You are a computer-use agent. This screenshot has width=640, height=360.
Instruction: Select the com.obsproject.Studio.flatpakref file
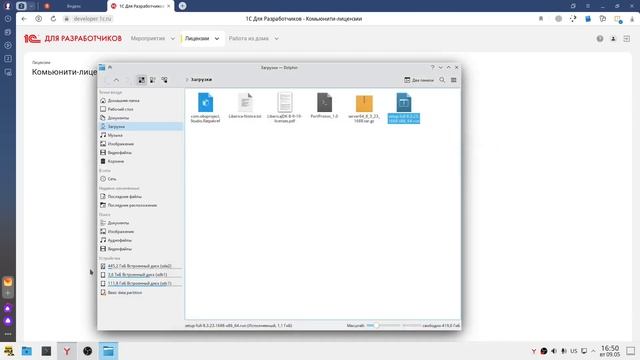coord(205,108)
